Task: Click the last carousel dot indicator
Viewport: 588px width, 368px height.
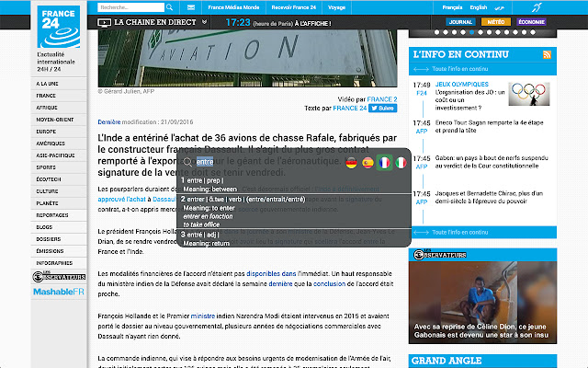Action: pyautogui.click(x=533, y=32)
